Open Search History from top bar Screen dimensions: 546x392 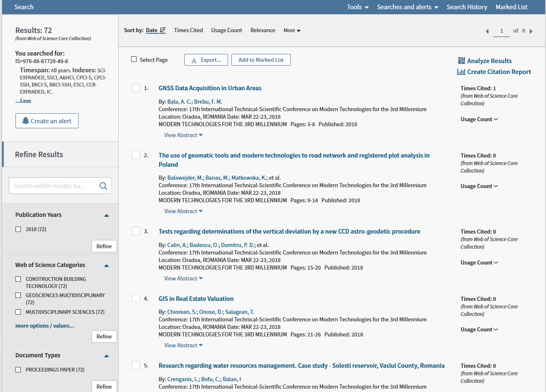point(467,7)
